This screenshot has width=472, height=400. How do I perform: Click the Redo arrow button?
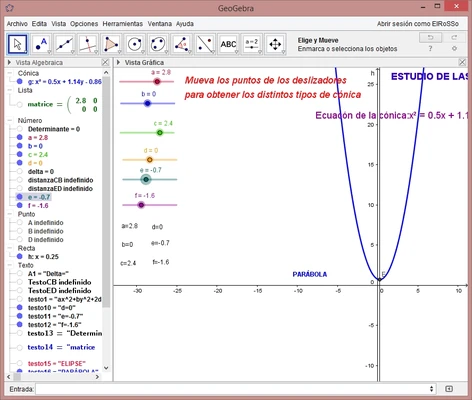(454, 37)
